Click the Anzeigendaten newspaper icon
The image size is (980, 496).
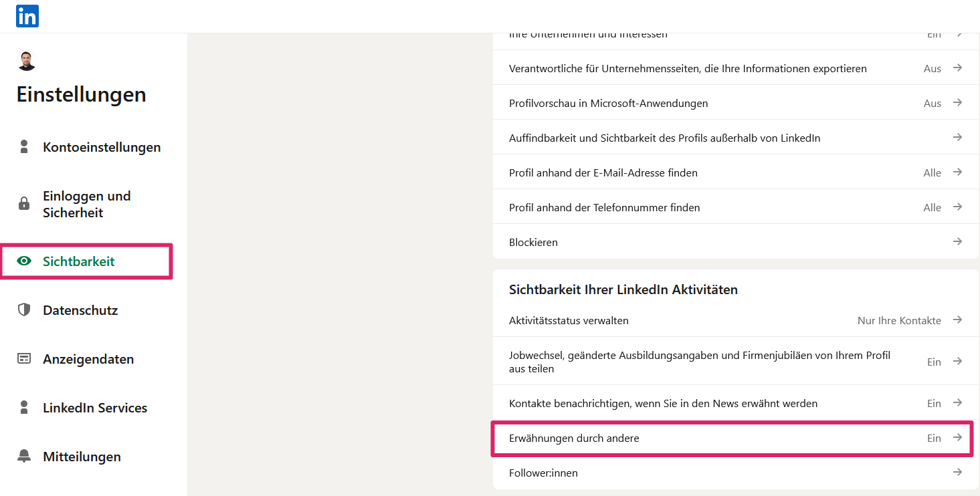click(x=24, y=359)
